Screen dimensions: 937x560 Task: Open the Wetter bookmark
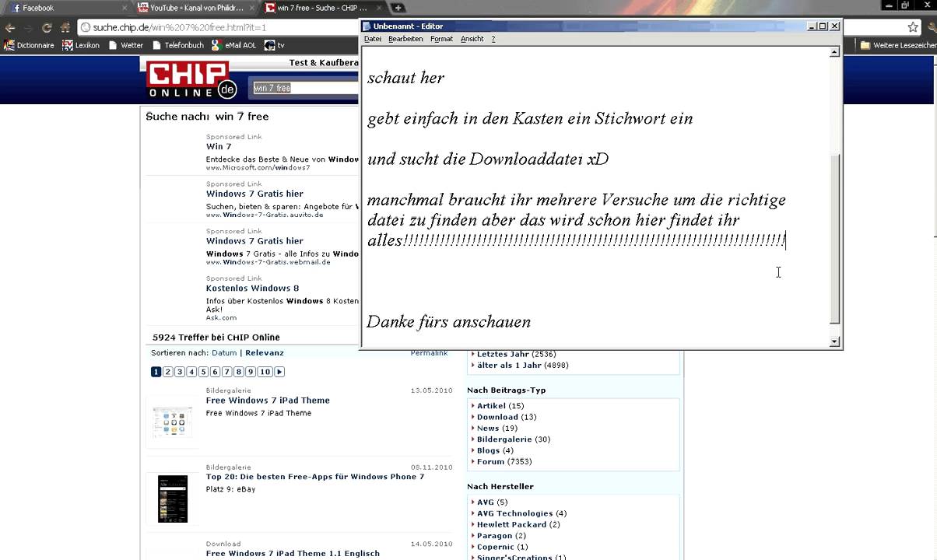click(x=125, y=45)
